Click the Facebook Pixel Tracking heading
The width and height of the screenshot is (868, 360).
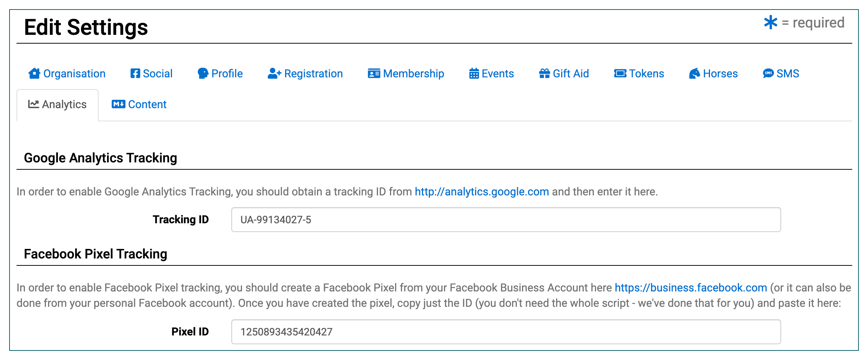click(95, 254)
